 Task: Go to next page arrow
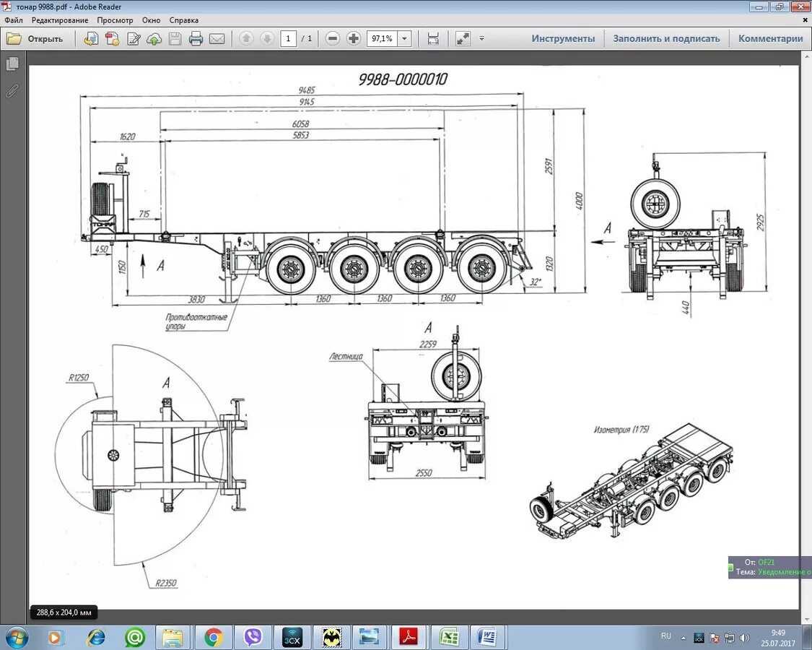pos(267,38)
